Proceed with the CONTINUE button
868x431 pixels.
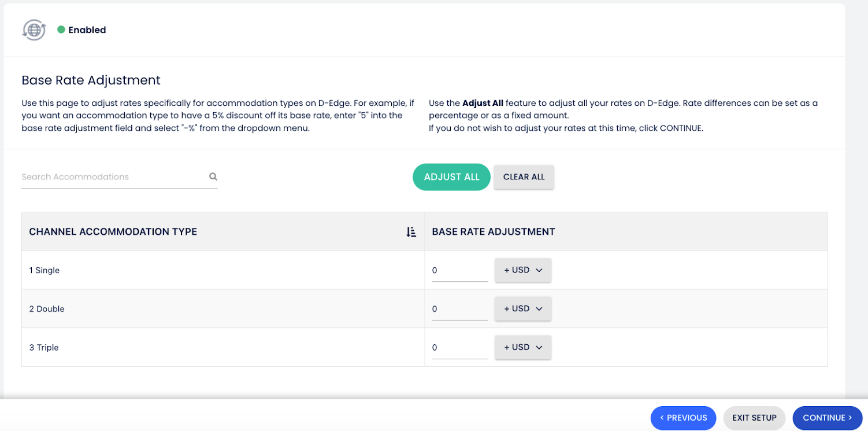827,418
